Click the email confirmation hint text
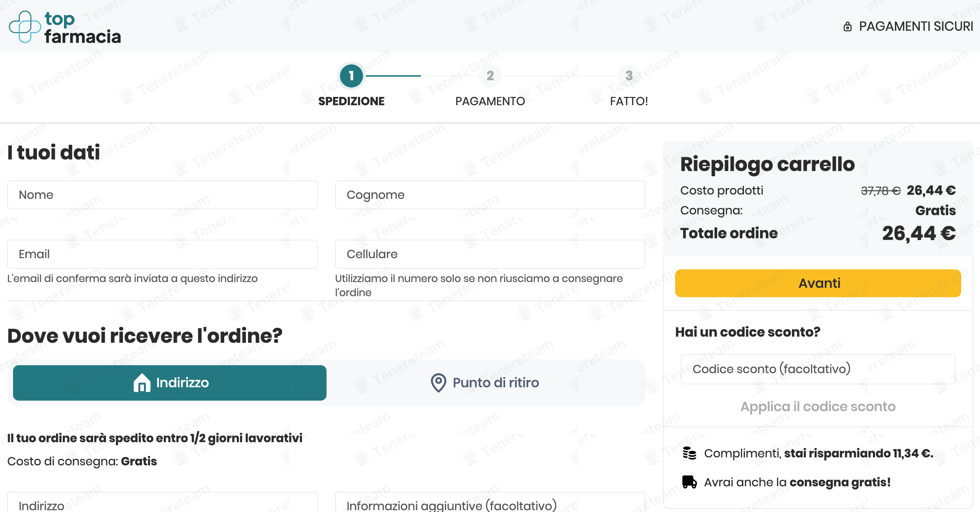Image resolution: width=980 pixels, height=512 pixels. click(132, 278)
